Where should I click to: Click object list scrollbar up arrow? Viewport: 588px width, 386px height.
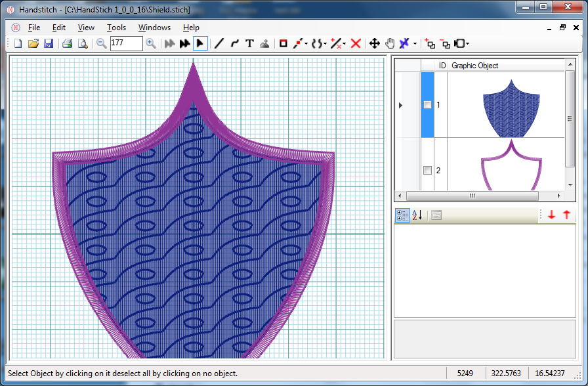[x=570, y=64]
